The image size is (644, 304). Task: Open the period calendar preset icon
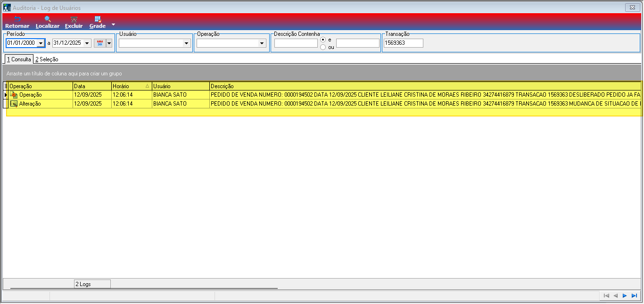coord(99,43)
